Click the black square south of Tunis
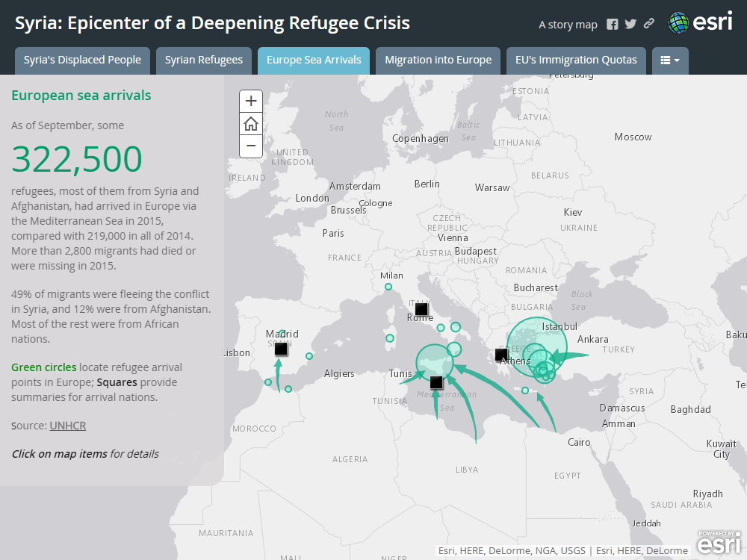 coord(437,382)
